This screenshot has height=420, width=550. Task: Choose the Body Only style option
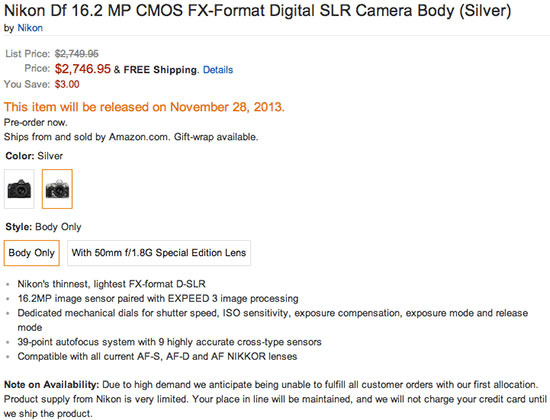point(32,253)
